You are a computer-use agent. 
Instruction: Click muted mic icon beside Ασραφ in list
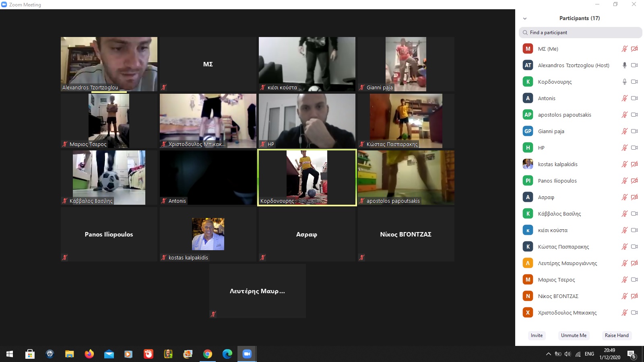[x=624, y=197]
